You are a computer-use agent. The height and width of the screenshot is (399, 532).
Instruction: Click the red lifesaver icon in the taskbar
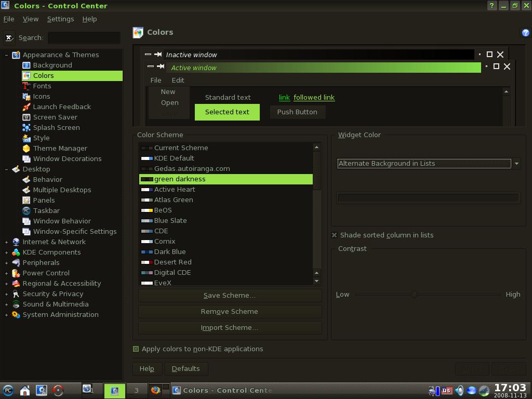coord(58,391)
